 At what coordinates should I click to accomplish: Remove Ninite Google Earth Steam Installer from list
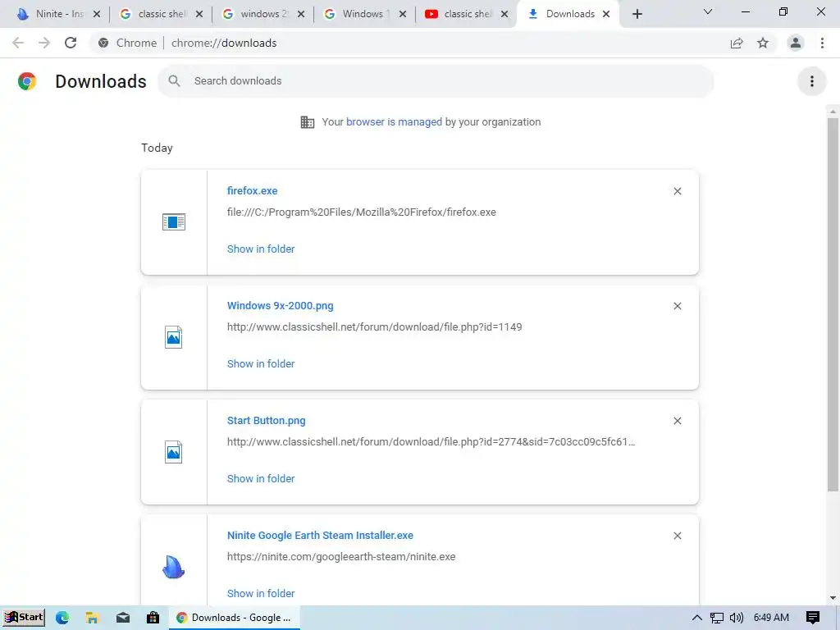677,536
